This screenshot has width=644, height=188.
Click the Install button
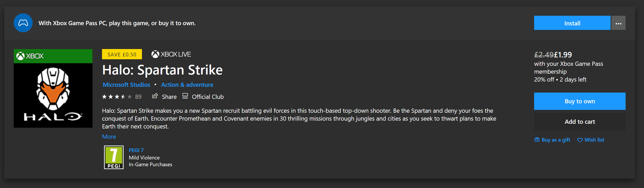click(x=572, y=23)
